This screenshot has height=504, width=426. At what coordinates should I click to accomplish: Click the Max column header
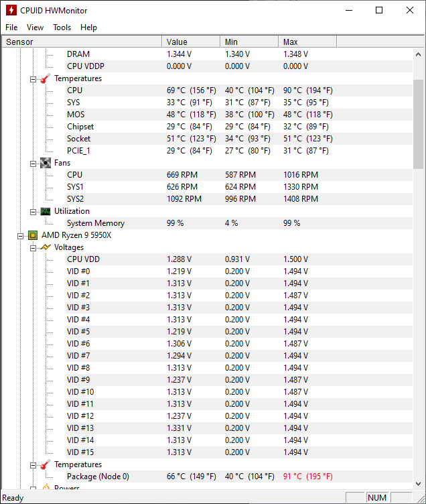coord(307,42)
